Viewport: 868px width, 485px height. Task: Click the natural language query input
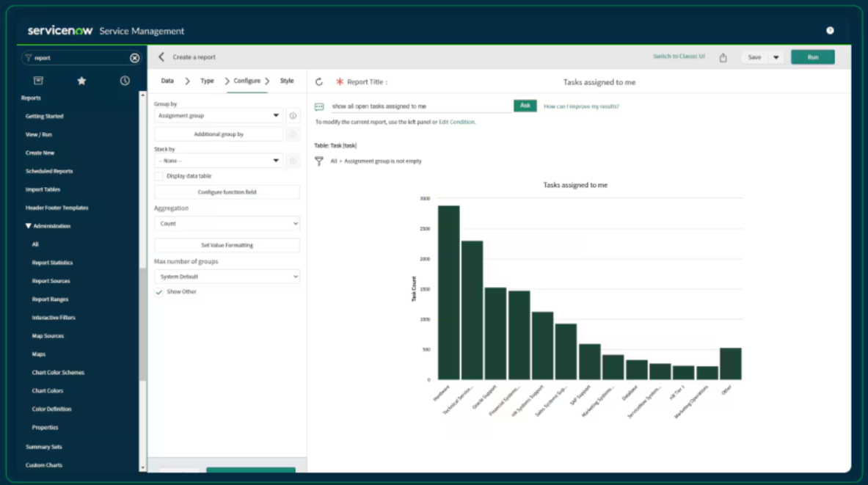pos(422,106)
